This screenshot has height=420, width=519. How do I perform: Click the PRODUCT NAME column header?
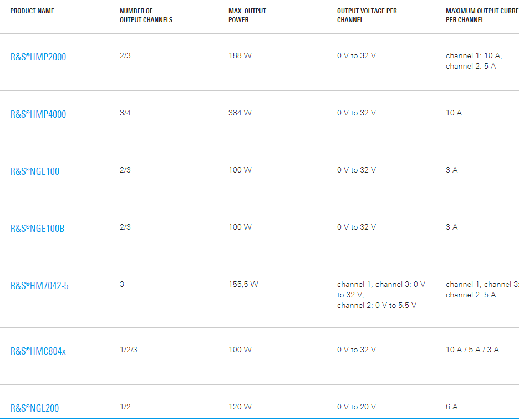(x=32, y=11)
